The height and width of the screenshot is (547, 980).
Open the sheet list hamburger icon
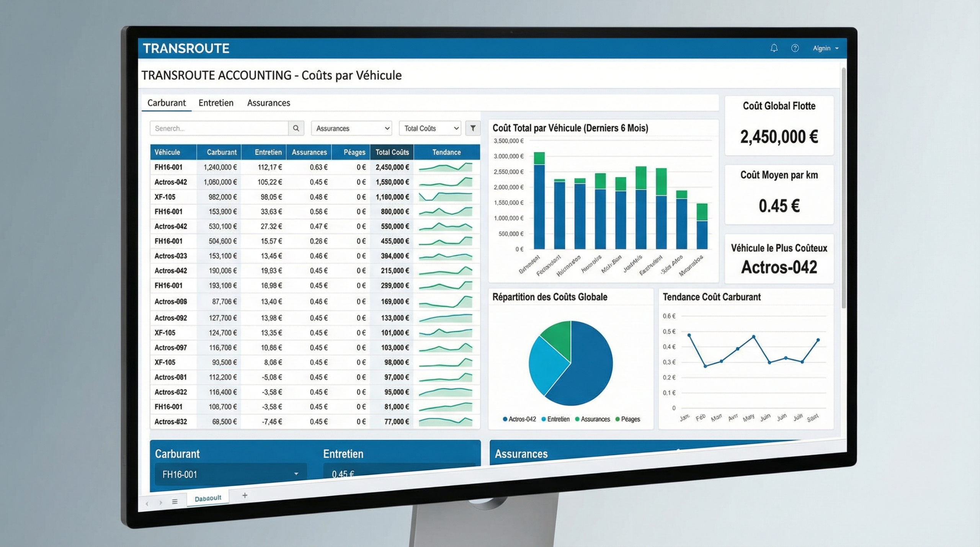[x=175, y=501]
